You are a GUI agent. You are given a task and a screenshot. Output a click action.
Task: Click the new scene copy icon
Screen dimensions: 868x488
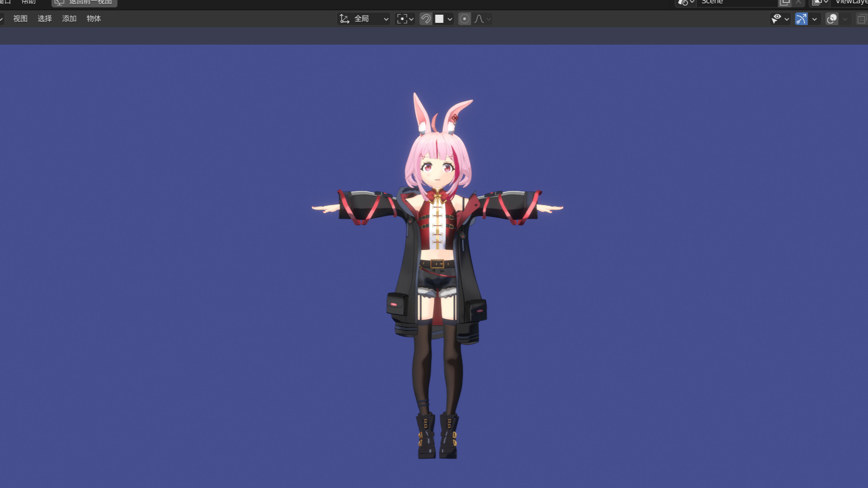point(785,2)
